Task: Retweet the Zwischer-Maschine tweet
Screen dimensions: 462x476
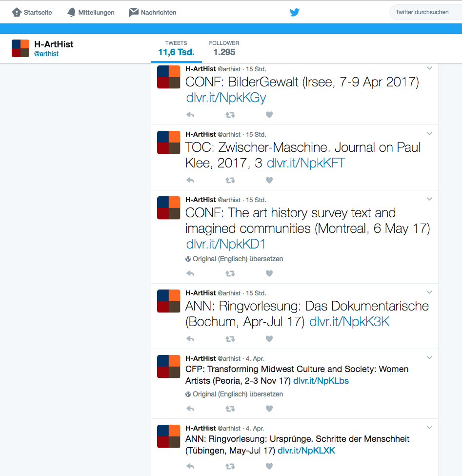Action: pyautogui.click(x=230, y=180)
